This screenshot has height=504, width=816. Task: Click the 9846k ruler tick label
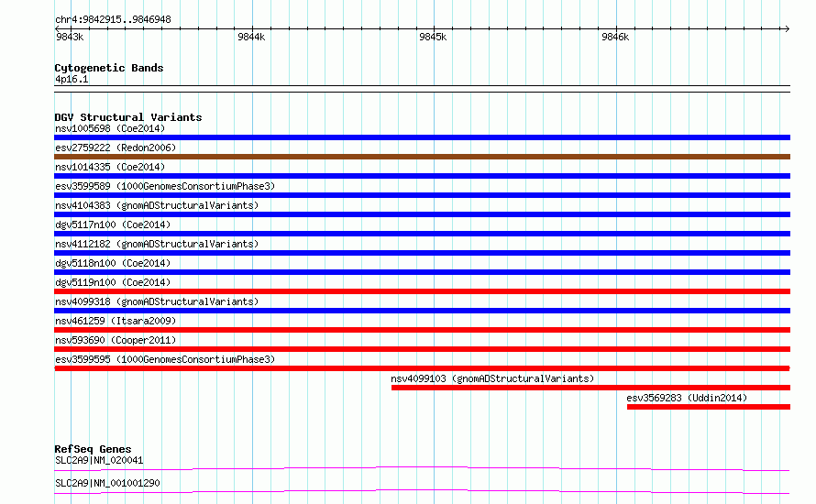pos(615,37)
